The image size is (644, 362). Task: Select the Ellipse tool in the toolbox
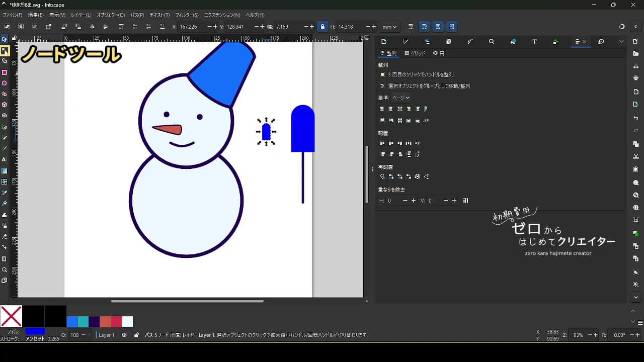tap(5, 83)
